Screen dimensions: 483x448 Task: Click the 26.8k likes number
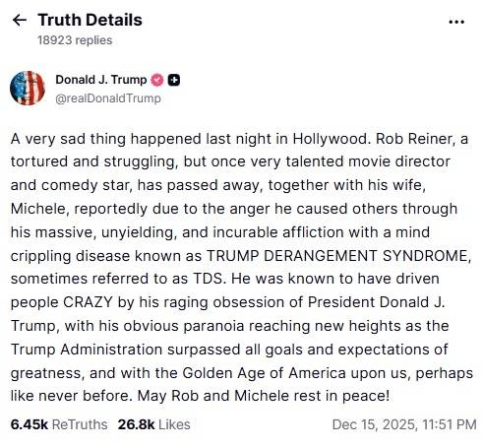(x=136, y=424)
